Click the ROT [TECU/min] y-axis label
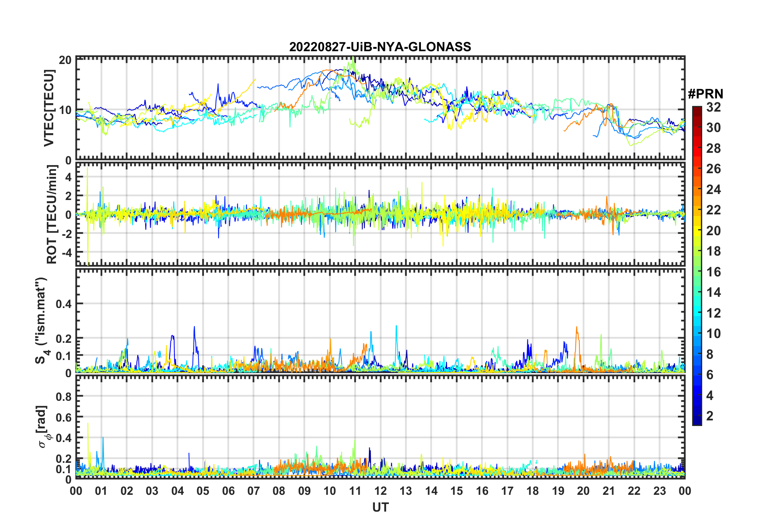This screenshot has height=532, width=761. [52, 214]
